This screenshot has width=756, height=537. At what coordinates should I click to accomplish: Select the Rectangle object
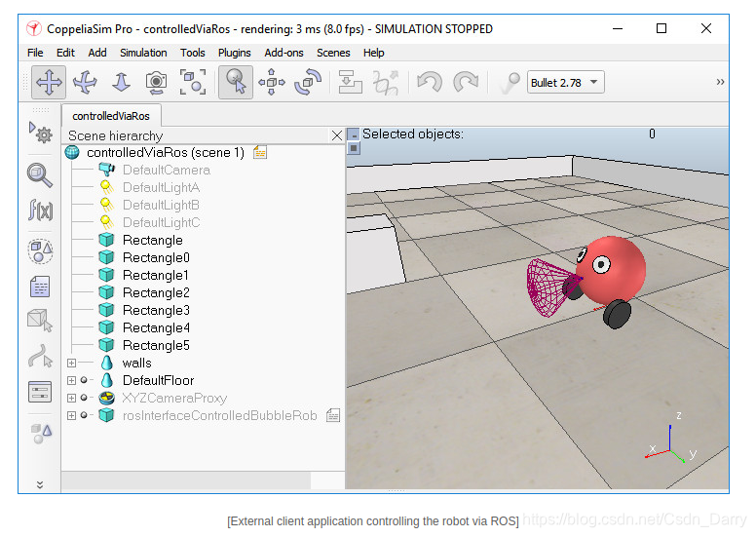(152, 240)
